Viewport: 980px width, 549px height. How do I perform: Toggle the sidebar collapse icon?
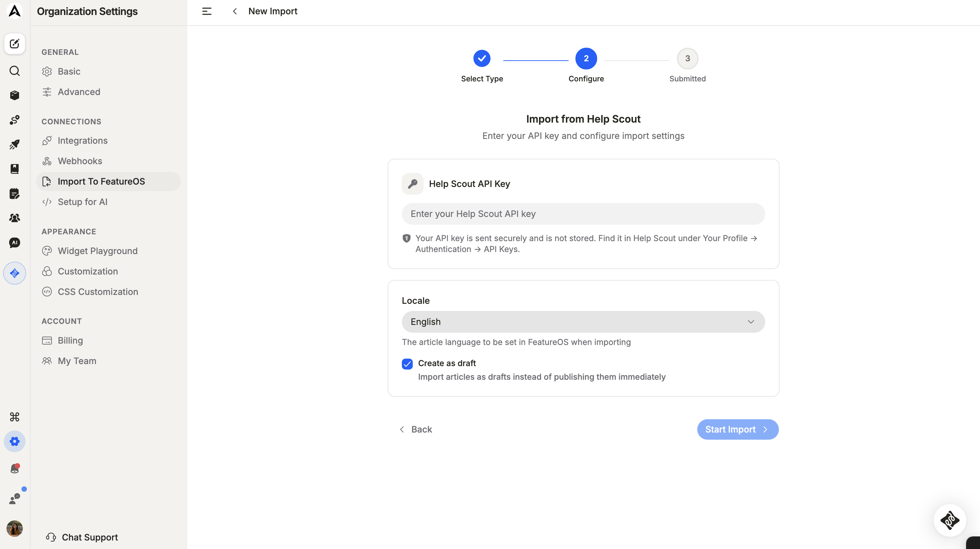(x=207, y=12)
